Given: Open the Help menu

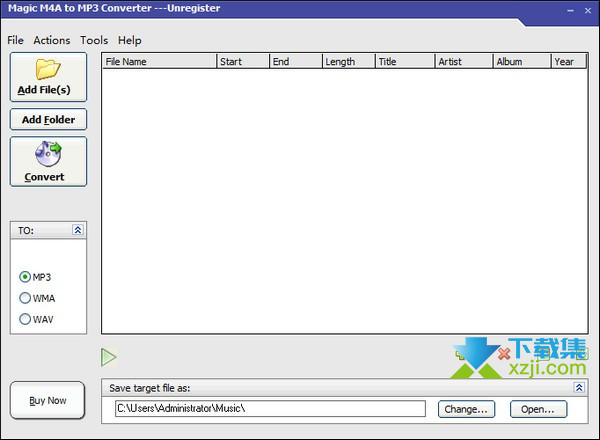Looking at the screenshot, I should [129, 40].
